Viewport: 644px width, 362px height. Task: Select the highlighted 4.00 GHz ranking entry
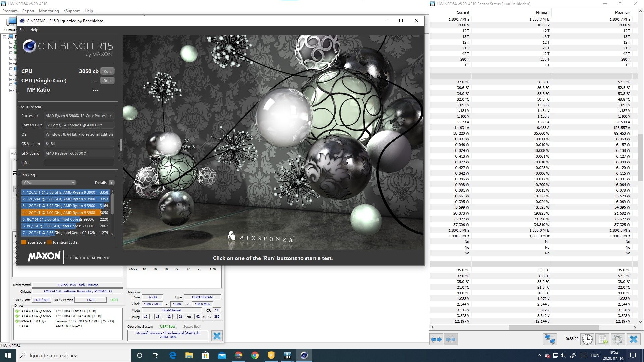[x=65, y=213]
